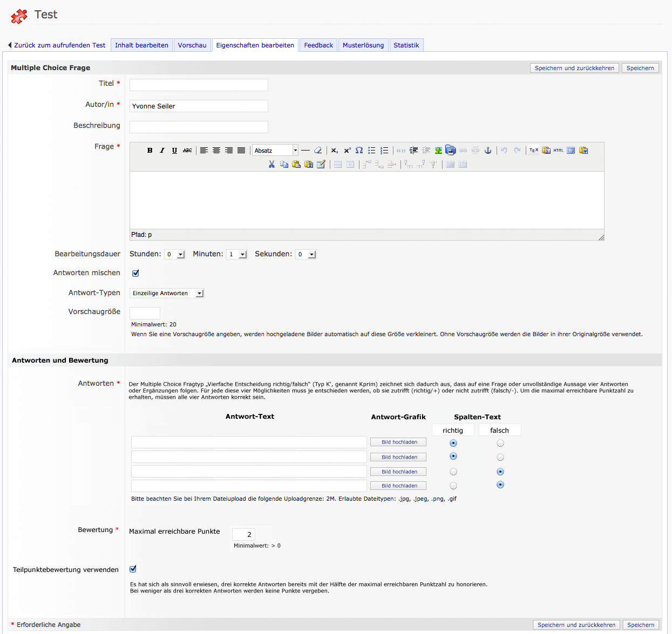Expand the Minuten dropdown

[x=236, y=254]
